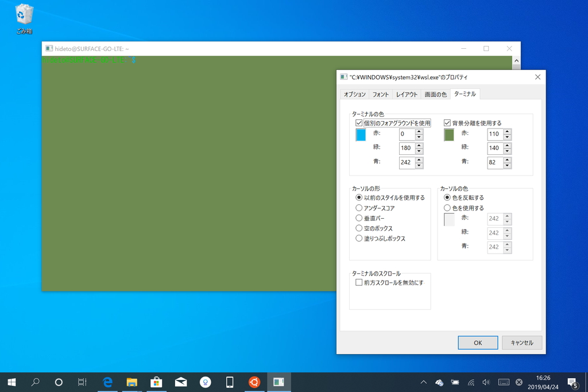Confirm with OK button
588x392 pixels.
coord(478,343)
